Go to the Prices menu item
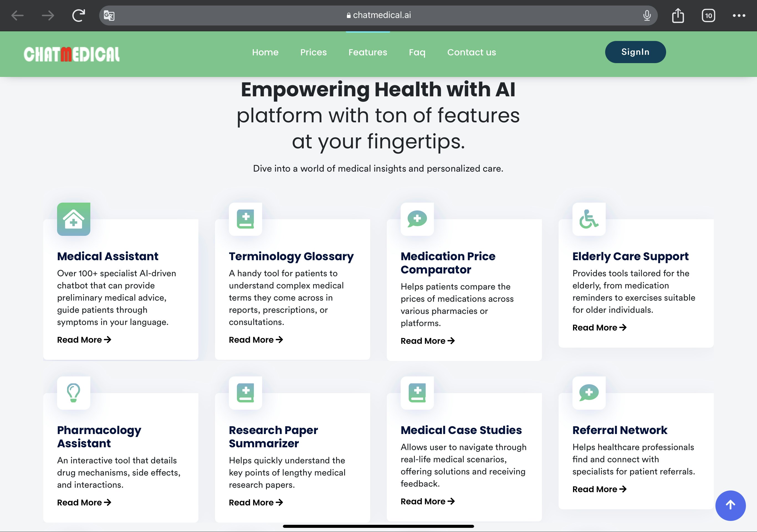This screenshot has height=532, width=757. pos(313,52)
